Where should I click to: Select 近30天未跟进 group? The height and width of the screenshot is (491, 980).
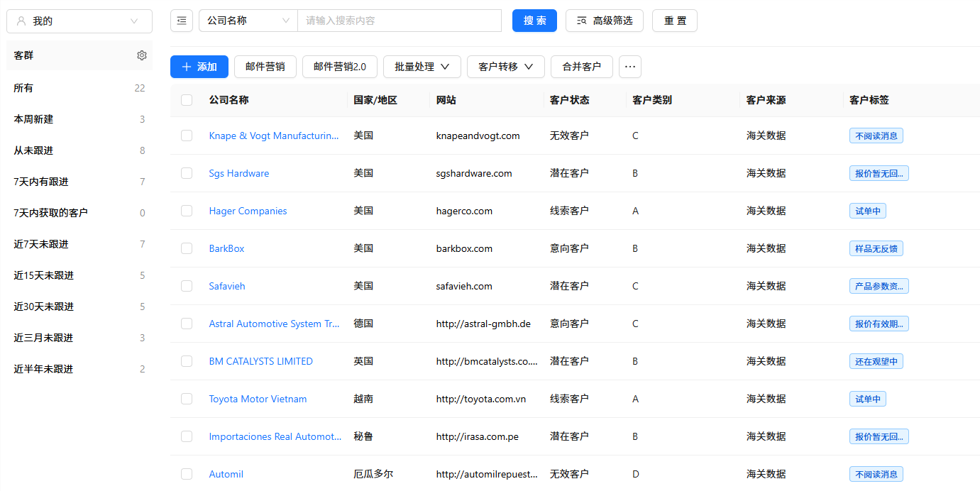pos(79,307)
